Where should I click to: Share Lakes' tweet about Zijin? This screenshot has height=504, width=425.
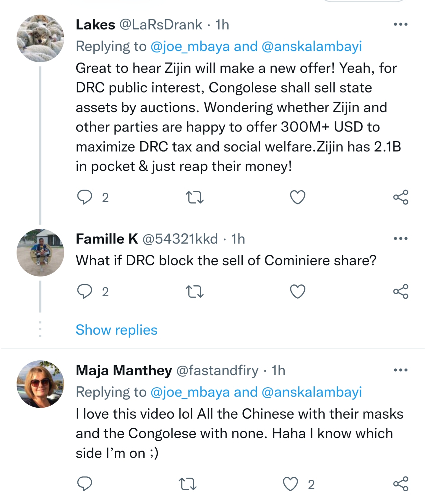400,197
